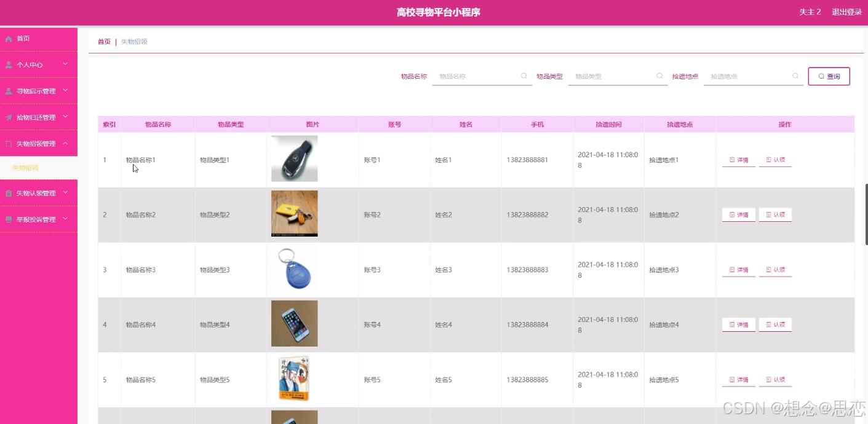
Task: Expand the 拾物归还管理 chevron
Action: click(x=65, y=117)
